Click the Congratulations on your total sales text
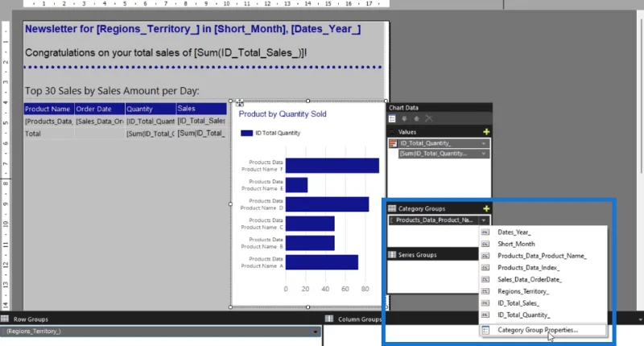The height and width of the screenshot is (346, 644). coord(166,53)
